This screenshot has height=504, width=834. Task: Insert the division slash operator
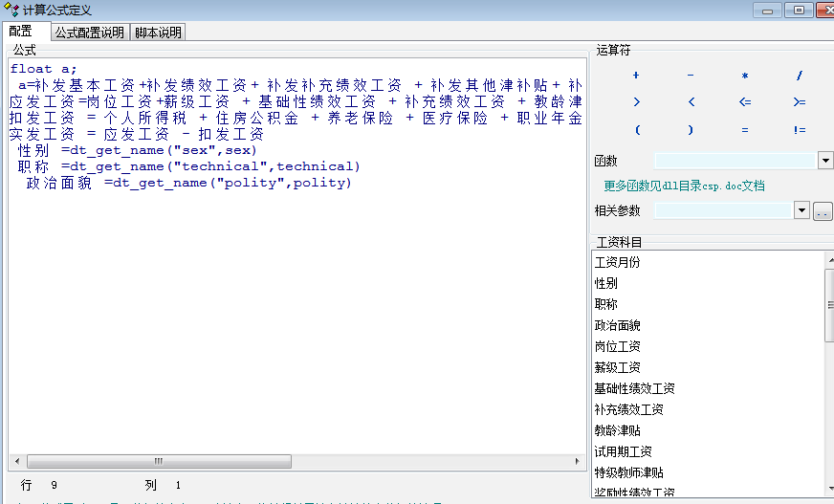coord(800,76)
